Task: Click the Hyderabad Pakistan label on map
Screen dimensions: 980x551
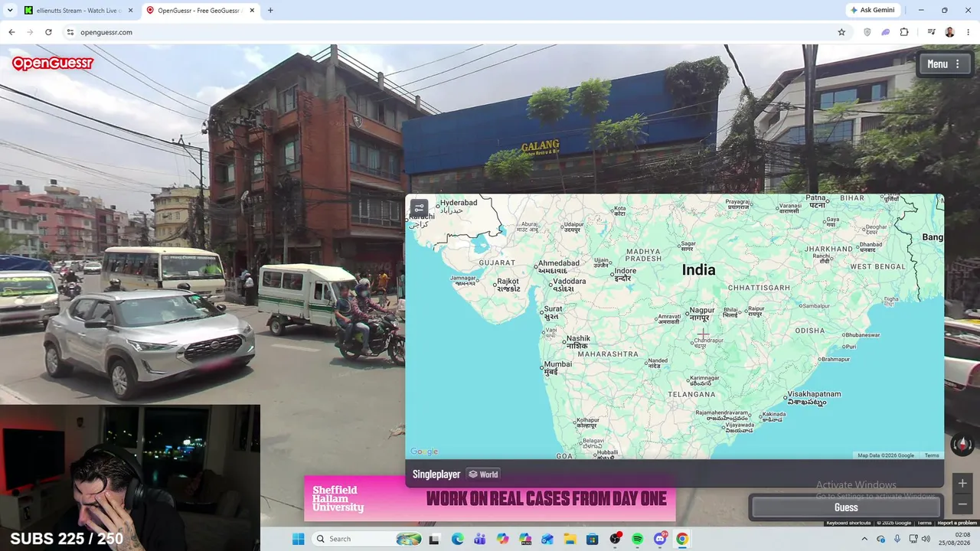Action: pyautogui.click(x=458, y=206)
